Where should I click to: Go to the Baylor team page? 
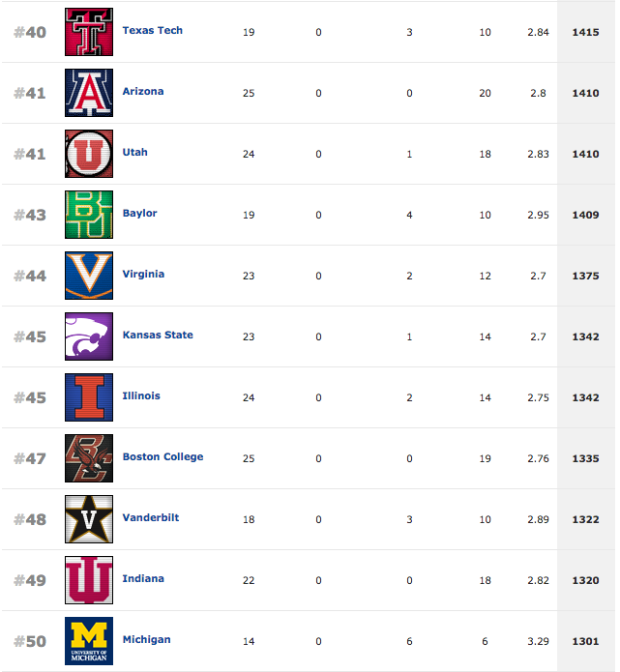point(139,214)
